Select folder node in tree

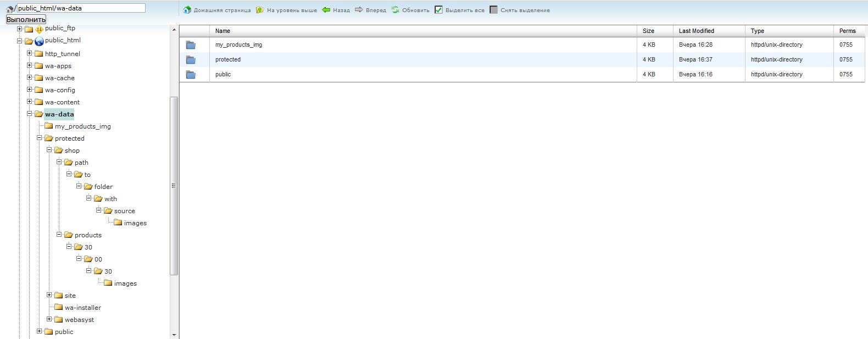[x=103, y=187]
